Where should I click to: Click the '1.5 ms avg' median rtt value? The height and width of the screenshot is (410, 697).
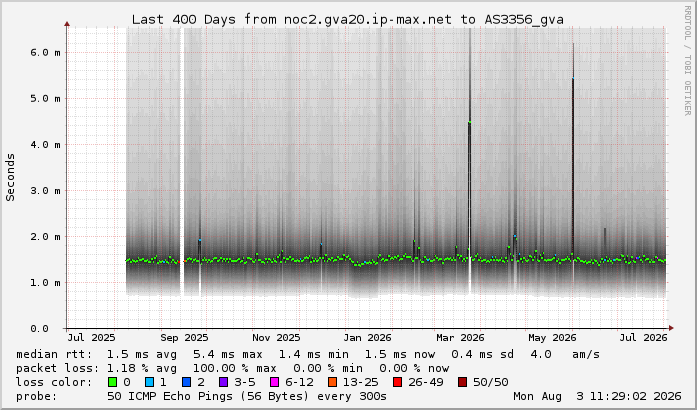coord(142,354)
